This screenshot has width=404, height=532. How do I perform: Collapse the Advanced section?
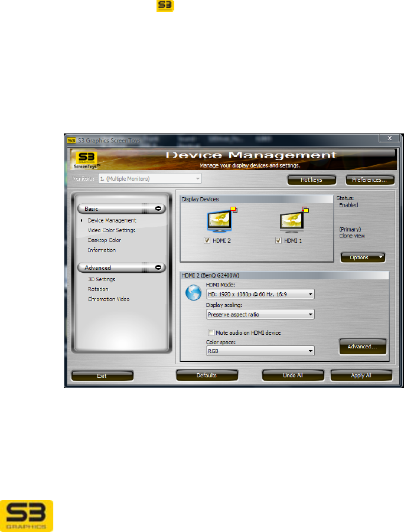click(x=158, y=267)
